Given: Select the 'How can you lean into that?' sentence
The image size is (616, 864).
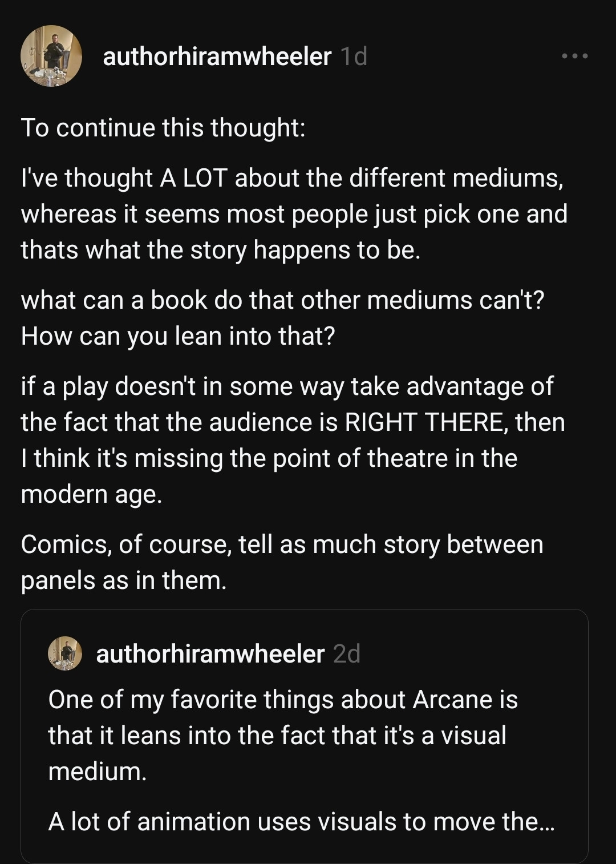Looking at the screenshot, I should [x=178, y=336].
